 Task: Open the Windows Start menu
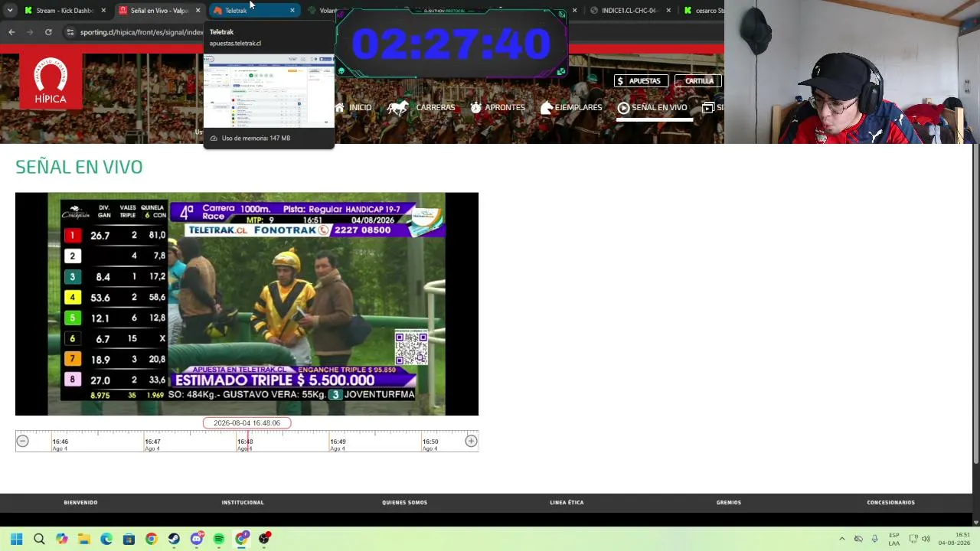click(17, 539)
